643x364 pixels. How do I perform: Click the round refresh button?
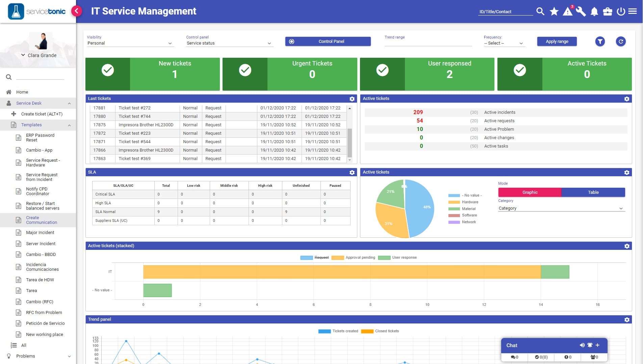[x=621, y=42]
